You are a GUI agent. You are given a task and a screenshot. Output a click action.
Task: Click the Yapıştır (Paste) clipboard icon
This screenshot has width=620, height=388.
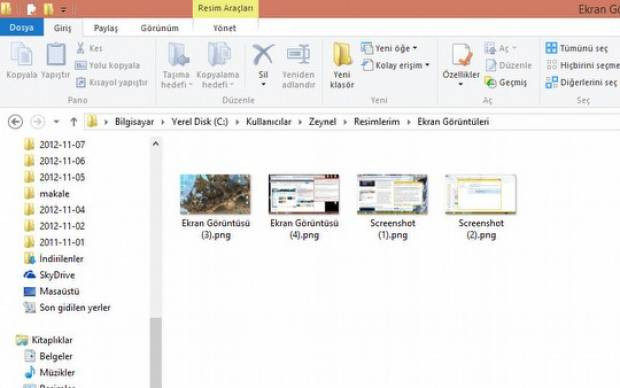click(56, 54)
